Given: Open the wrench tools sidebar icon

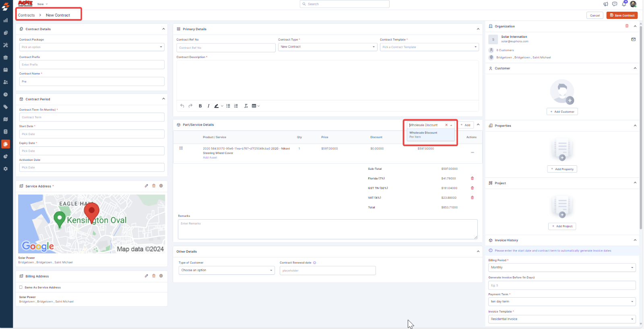Looking at the screenshot, I should coord(6,45).
